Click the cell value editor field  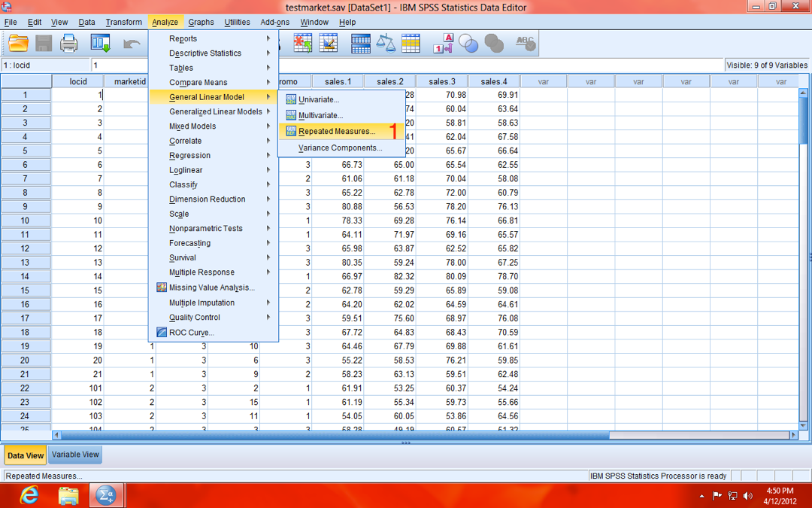408,65
